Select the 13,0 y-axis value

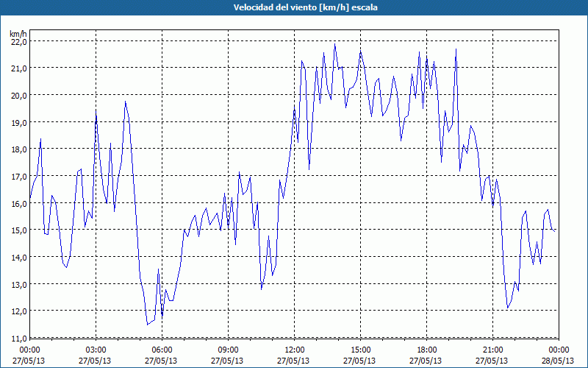click(19, 284)
